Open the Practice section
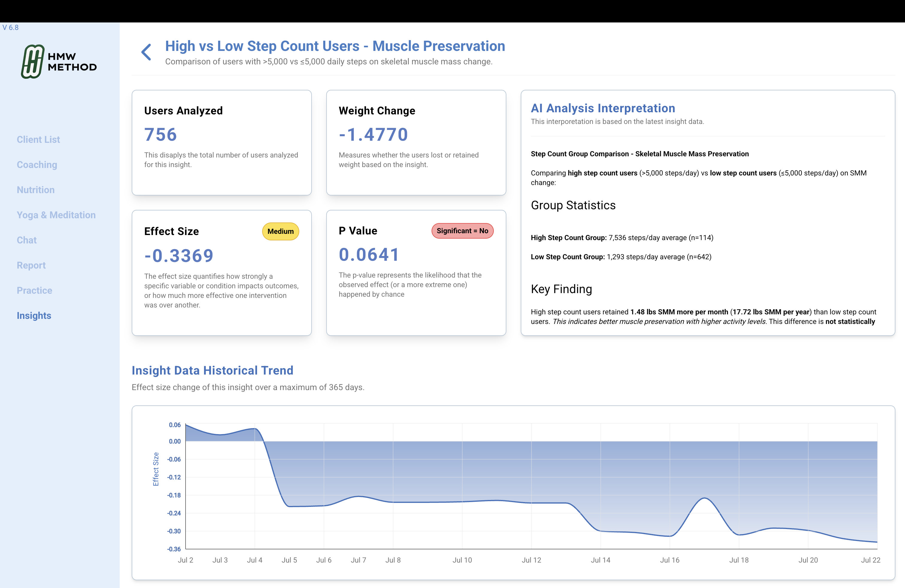The width and height of the screenshot is (905, 588). pyautogui.click(x=34, y=290)
